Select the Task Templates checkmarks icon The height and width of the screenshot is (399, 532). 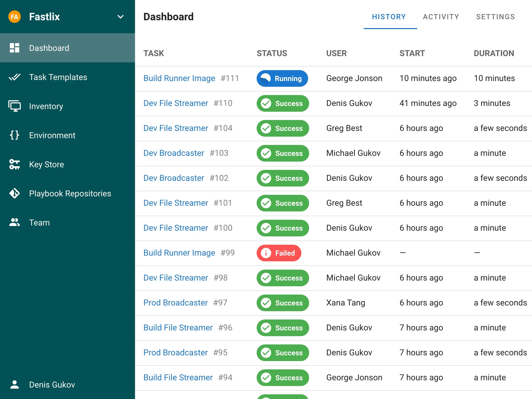click(x=14, y=77)
